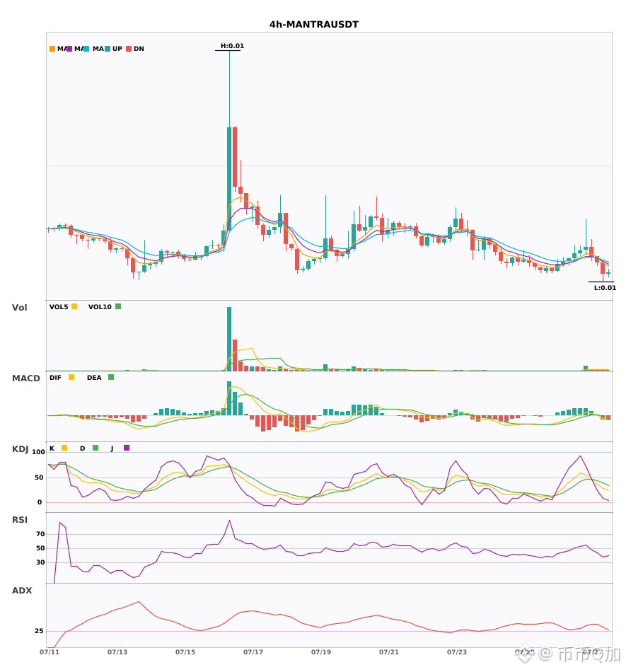Click the 4h-MANTRAUSDT chart title
The image size is (626, 672).
click(x=313, y=25)
